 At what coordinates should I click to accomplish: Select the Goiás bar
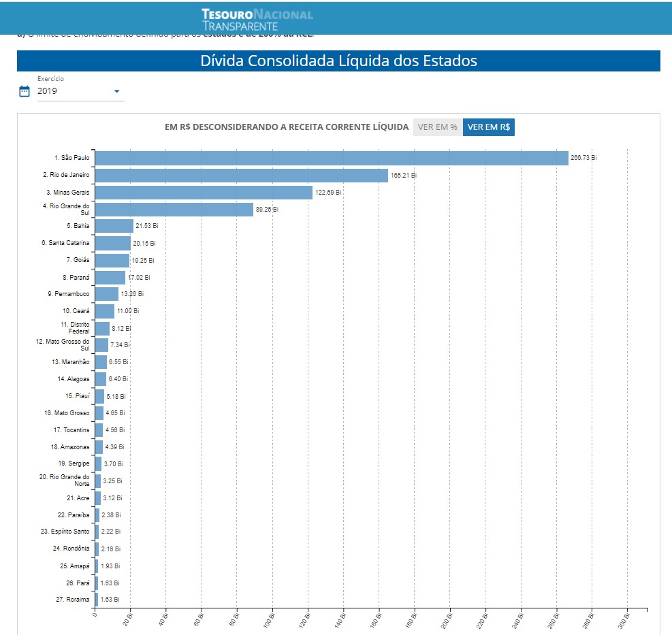coord(112,260)
